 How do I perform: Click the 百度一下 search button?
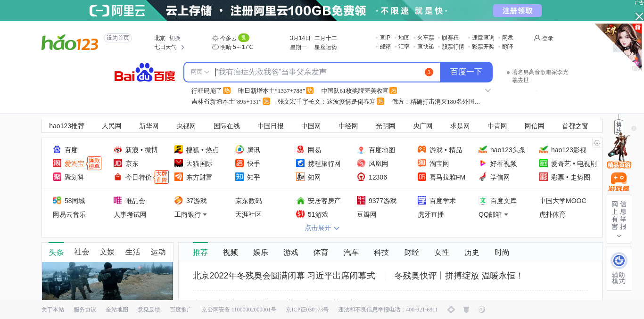click(x=466, y=72)
